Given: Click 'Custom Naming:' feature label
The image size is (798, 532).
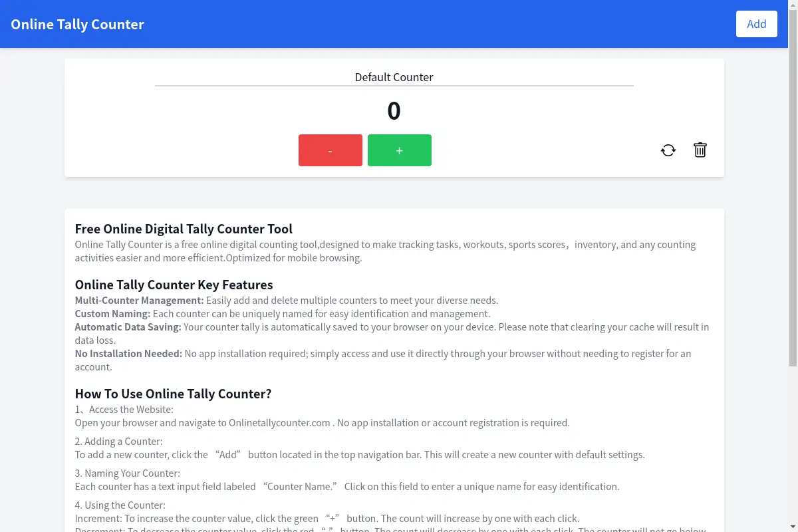Looking at the screenshot, I should click(x=112, y=313).
